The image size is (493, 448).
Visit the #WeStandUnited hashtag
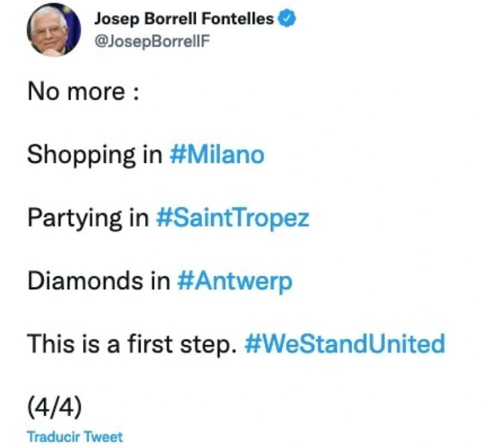pos(345,344)
